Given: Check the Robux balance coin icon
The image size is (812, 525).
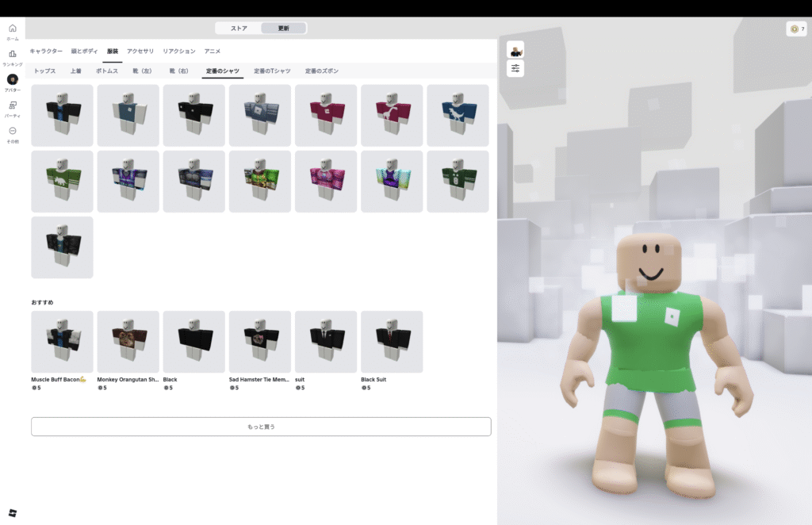Looking at the screenshot, I should (793, 29).
